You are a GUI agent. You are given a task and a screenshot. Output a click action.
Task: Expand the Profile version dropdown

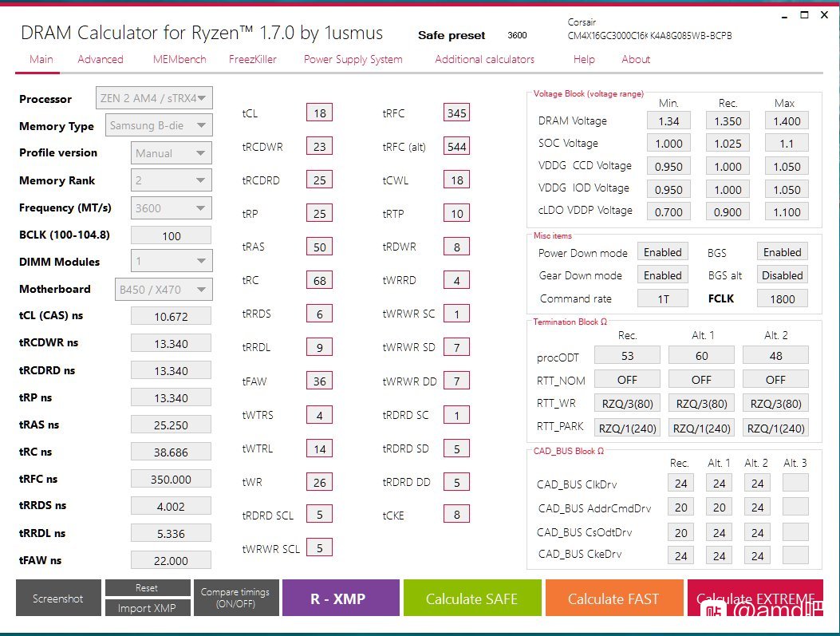click(x=172, y=153)
